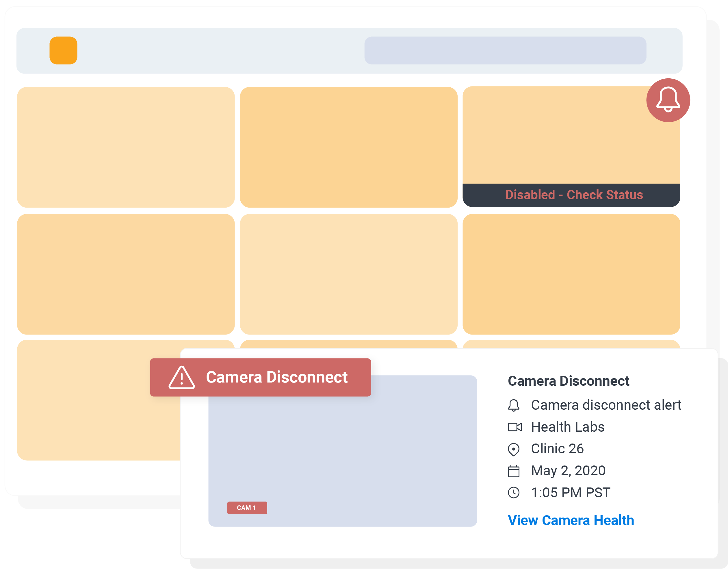Click the Disabled - Check Status bar
Viewport: 728px width, 569px height.
571,195
